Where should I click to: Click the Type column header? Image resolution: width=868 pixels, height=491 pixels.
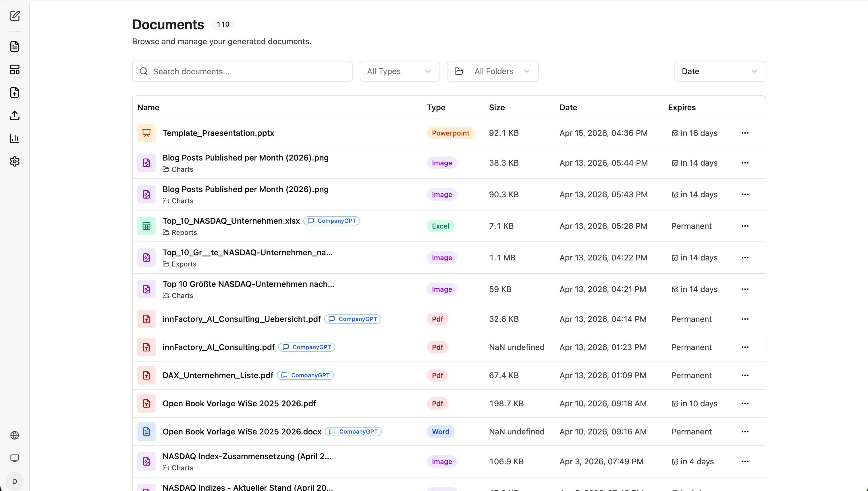[436, 108]
